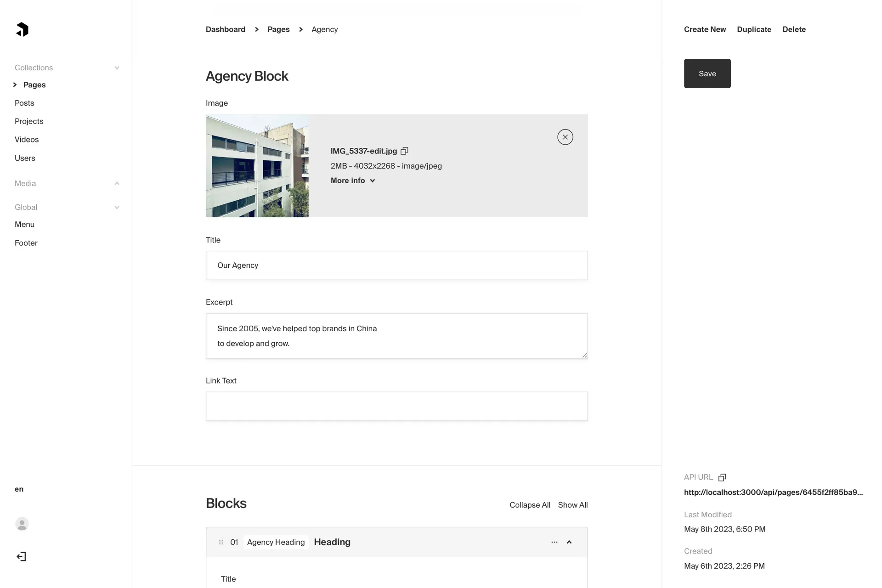Go to Dashboard in the breadcrumbs
882x588 pixels.
(225, 29)
